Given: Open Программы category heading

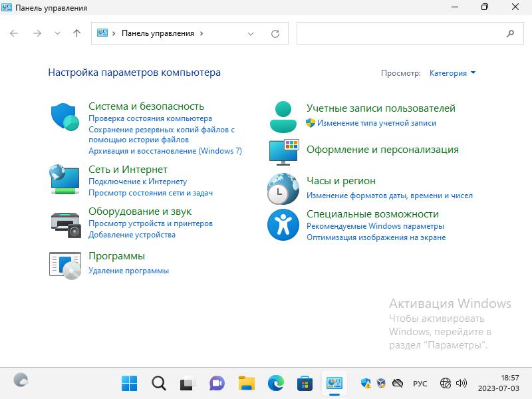Looking at the screenshot, I should pos(117,256).
